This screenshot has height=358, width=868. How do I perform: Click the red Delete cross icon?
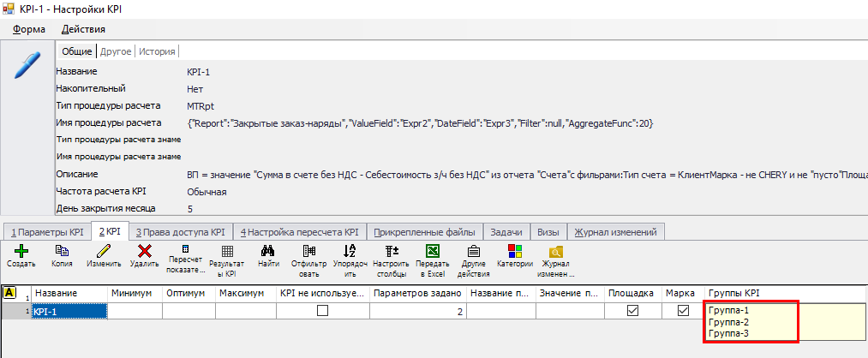point(144,251)
